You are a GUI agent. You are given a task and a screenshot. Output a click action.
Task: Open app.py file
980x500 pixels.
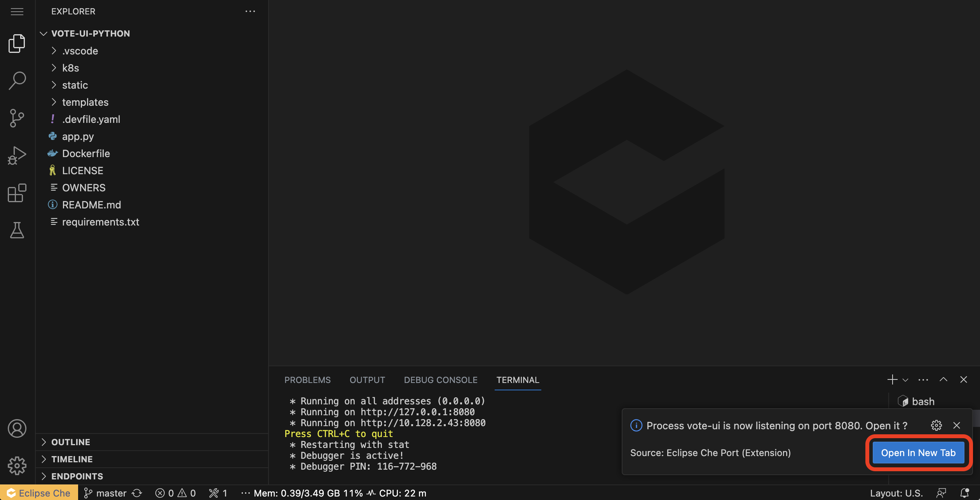coord(152,136)
